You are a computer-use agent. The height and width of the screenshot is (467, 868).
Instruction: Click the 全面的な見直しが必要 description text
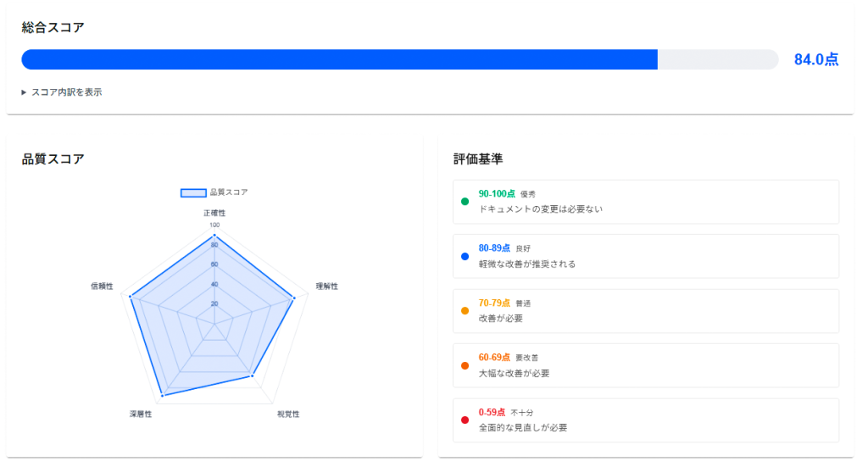pos(523,427)
